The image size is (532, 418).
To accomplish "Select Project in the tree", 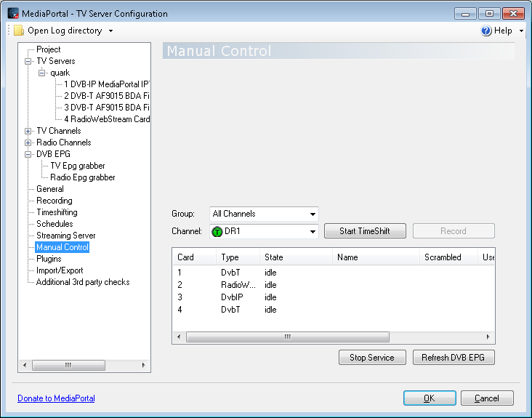I will (49, 49).
